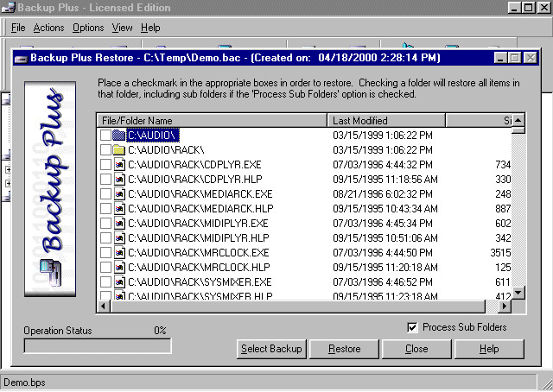553x392 pixels.
Task: Click date 07/03/1996 4:44:32 PM
Action: click(x=383, y=165)
